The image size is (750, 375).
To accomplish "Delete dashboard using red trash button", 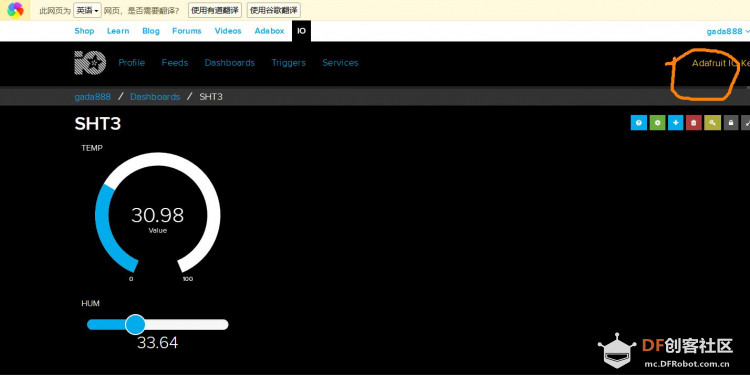I will [x=694, y=123].
